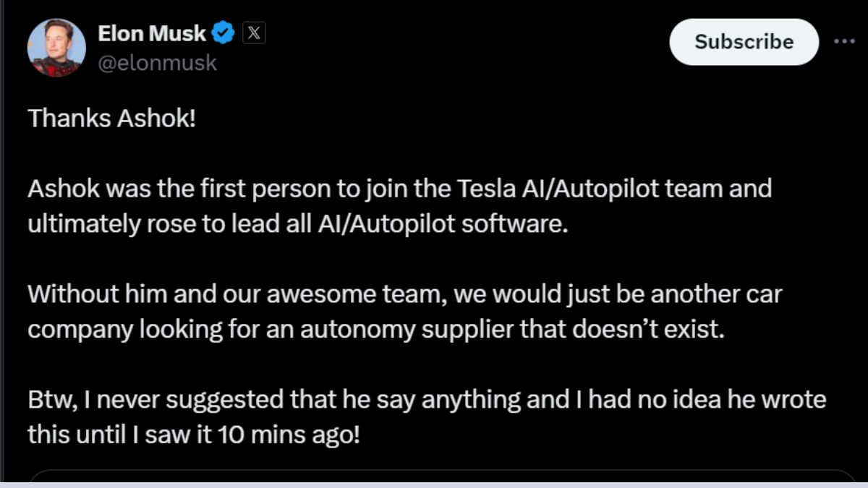
Task: Click the line starting "Btw, I never suggested"
Action: click(427, 400)
